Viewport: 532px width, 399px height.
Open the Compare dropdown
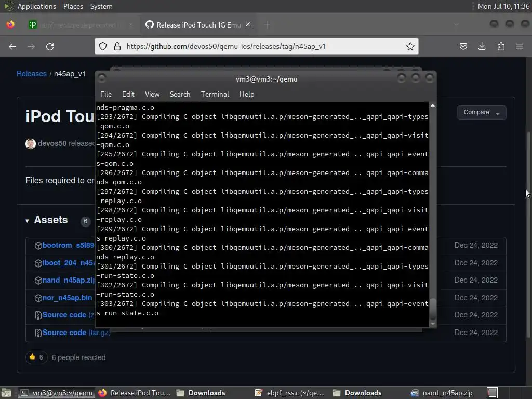click(482, 113)
